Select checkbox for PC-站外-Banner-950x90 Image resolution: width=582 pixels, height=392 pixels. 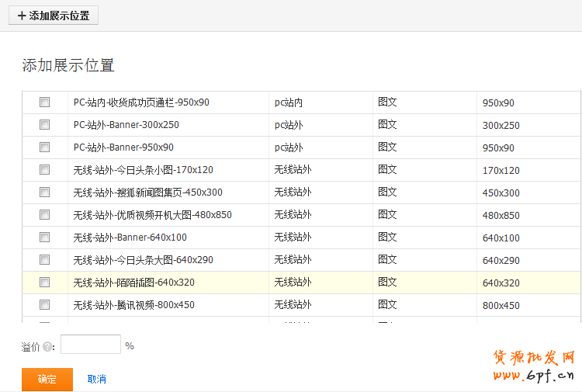tap(44, 147)
